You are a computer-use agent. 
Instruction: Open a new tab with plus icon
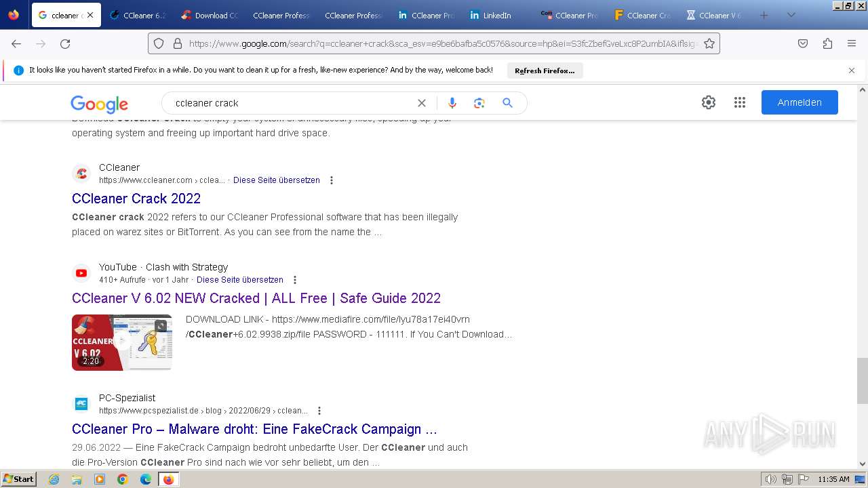point(764,15)
